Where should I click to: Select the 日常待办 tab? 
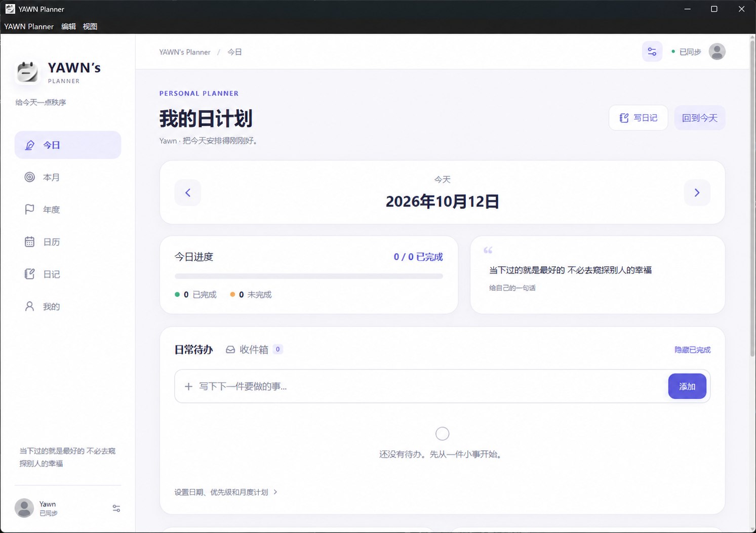pos(193,350)
